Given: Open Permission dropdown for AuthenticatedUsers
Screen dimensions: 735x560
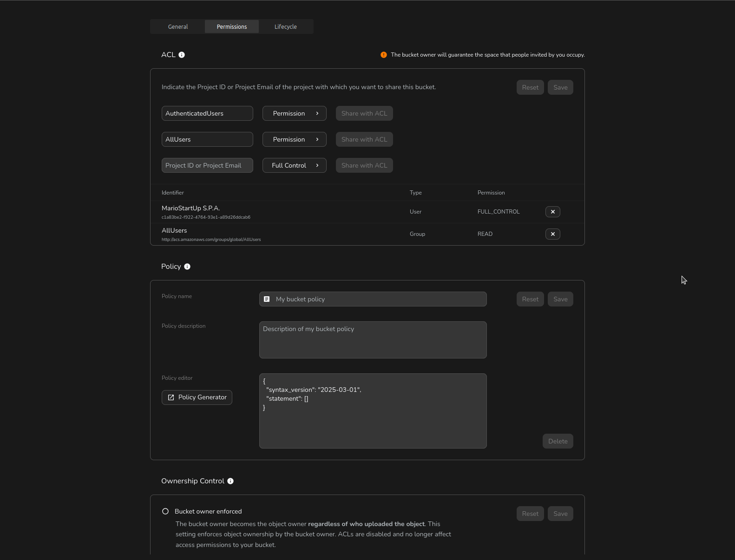Looking at the screenshot, I should (294, 113).
